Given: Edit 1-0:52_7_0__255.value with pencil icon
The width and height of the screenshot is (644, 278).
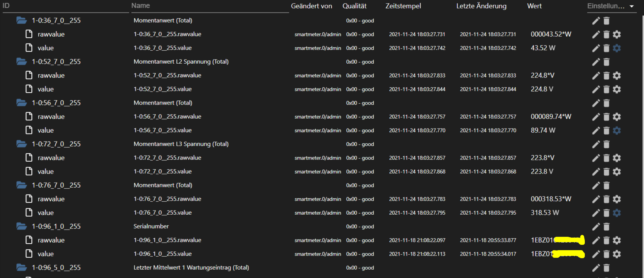Looking at the screenshot, I should (x=596, y=89).
